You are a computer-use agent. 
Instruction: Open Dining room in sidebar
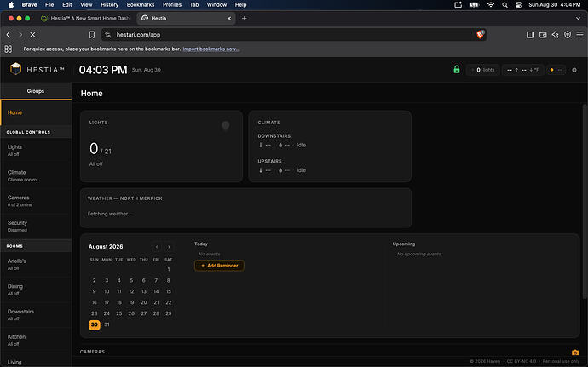click(36, 290)
